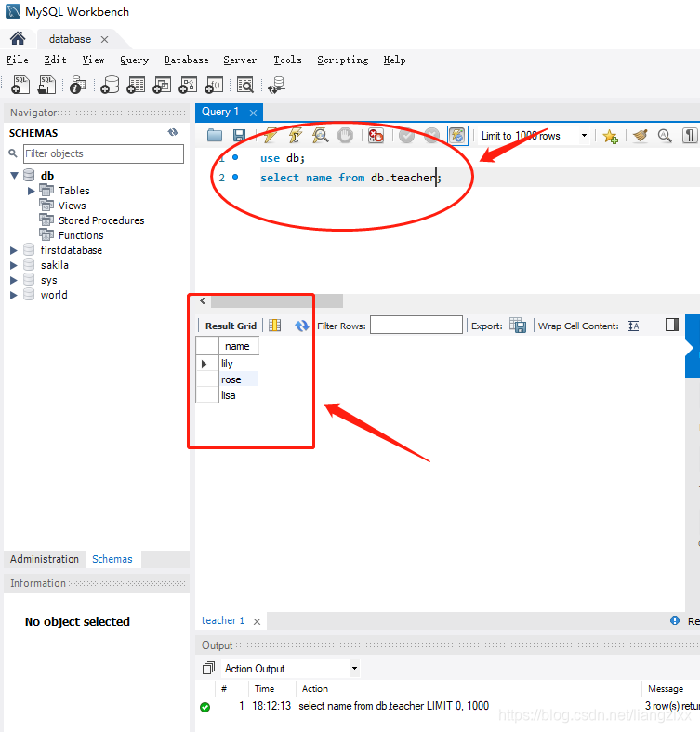Execute statement under the cursor icon
Image resolution: width=700 pixels, height=732 pixels.
295,136
